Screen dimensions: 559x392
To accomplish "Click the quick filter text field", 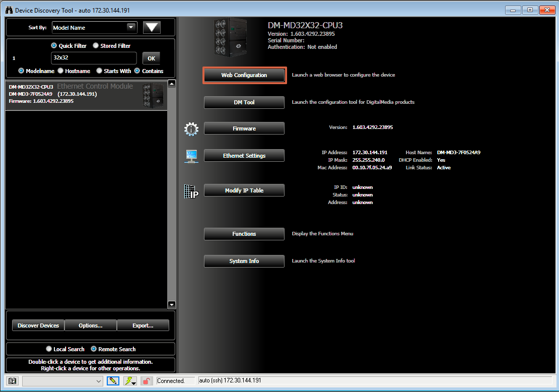I will pyautogui.click(x=94, y=58).
